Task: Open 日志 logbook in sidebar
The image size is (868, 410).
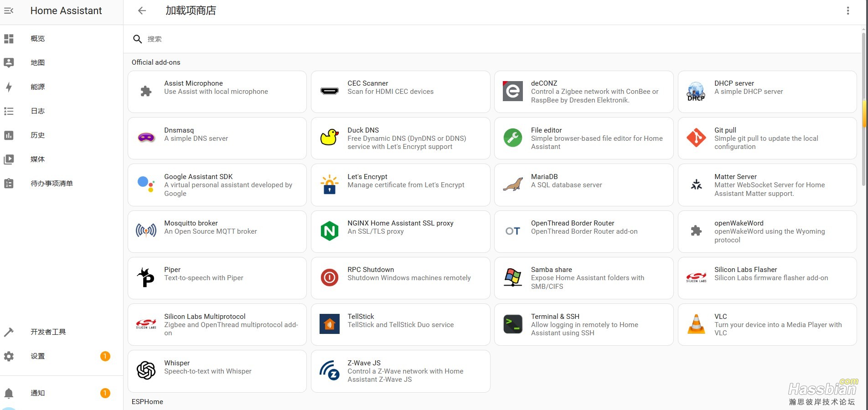Action: click(x=62, y=111)
